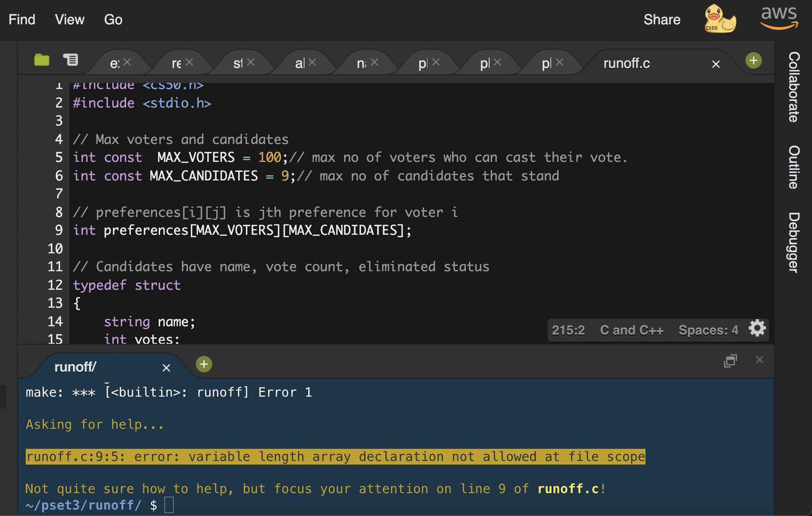Close the runoff/ terminal tab
The height and width of the screenshot is (516, 812).
pyautogui.click(x=166, y=368)
